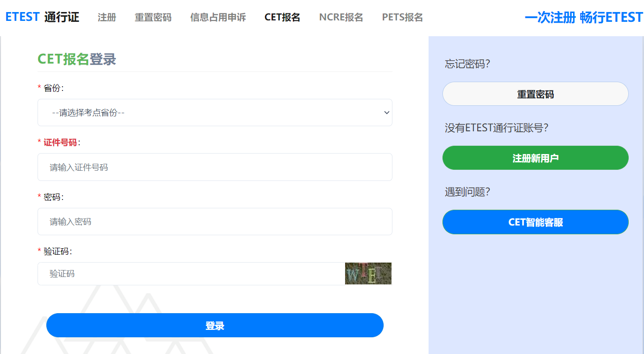Click the 省份 field label
Image resolution: width=644 pixels, height=354 pixels.
(52, 88)
